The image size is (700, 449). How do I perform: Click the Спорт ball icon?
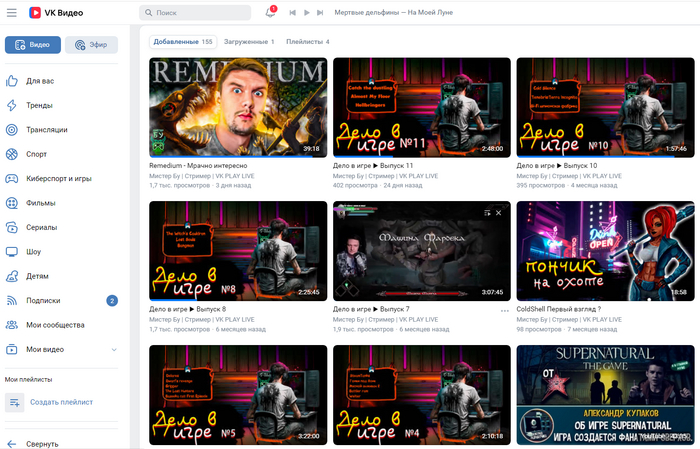(x=12, y=154)
